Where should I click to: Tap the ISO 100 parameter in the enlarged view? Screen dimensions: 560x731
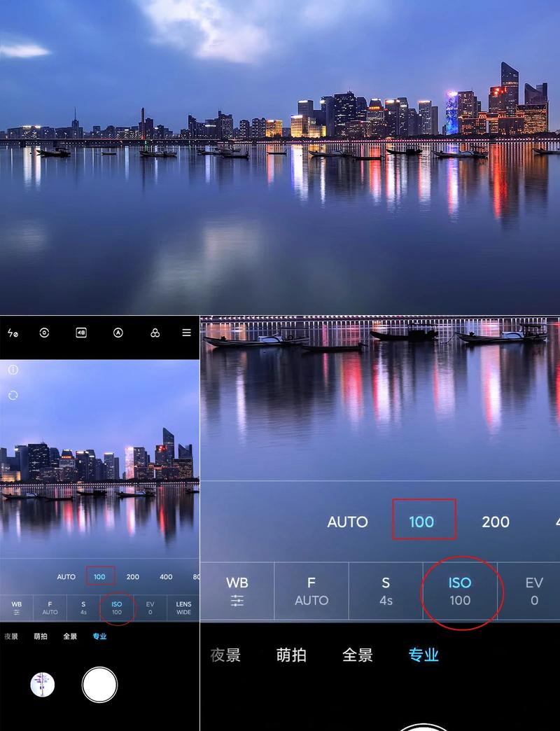[x=460, y=591]
